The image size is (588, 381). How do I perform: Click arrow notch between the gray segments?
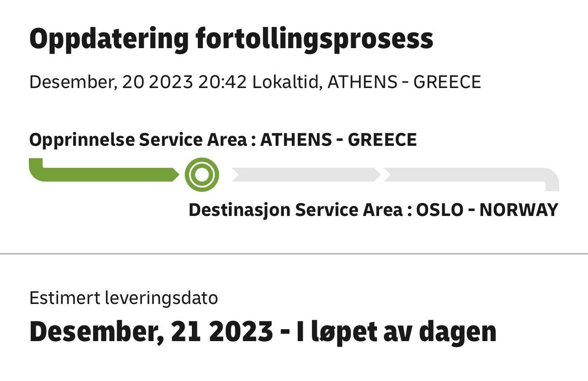coord(382,175)
